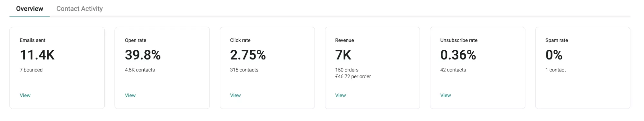Click the 2.75% click rate value
The image size is (644, 121).
coord(248,55)
